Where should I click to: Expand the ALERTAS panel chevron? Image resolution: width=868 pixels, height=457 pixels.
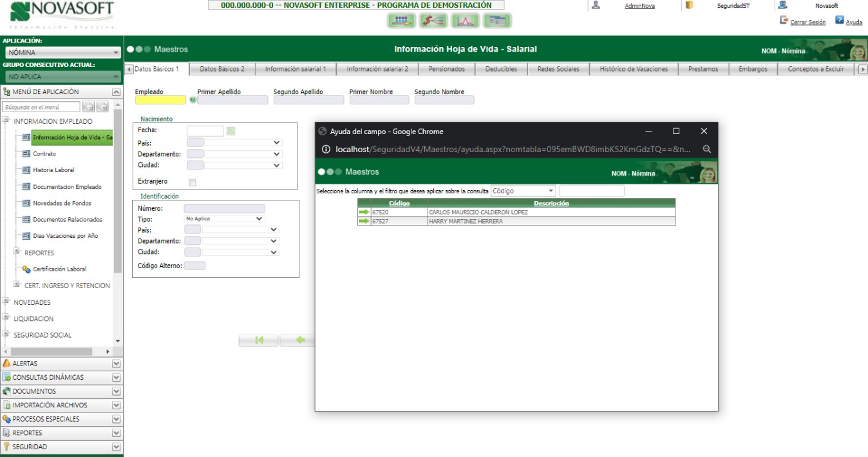coord(117,364)
